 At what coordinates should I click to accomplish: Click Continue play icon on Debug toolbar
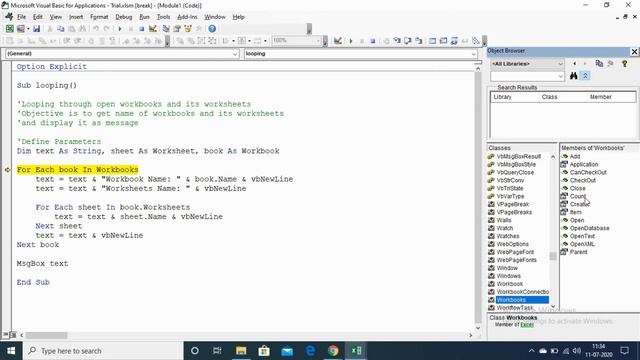351,41
